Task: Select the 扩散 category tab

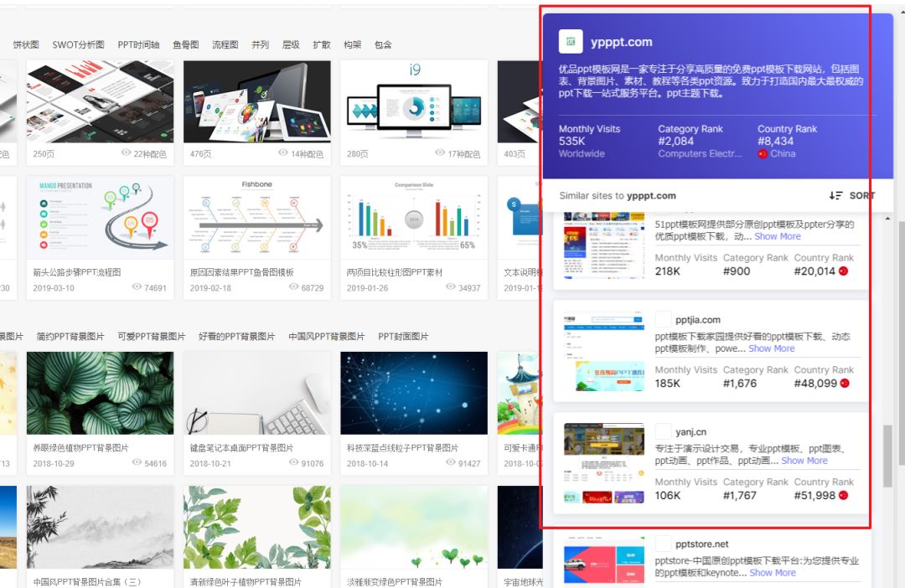Action: [x=322, y=44]
